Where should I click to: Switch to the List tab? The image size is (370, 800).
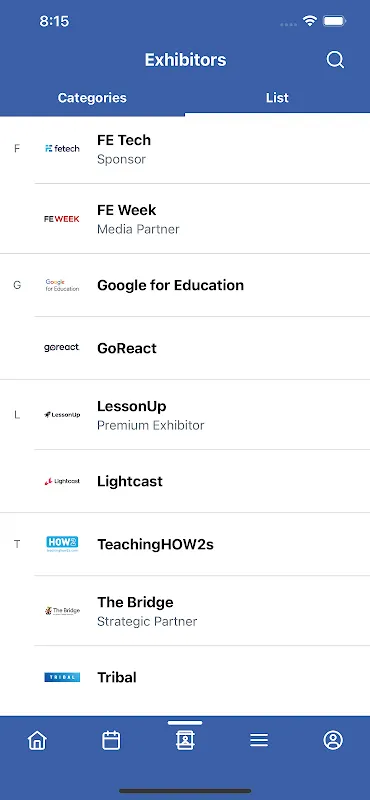coord(277,97)
